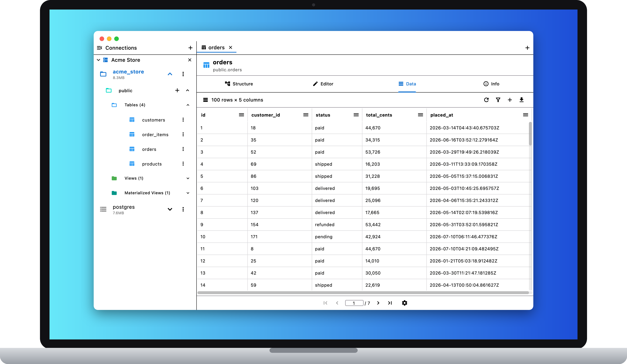Open customers table options menu
The image size is (627, 364).
click(183, 120)
